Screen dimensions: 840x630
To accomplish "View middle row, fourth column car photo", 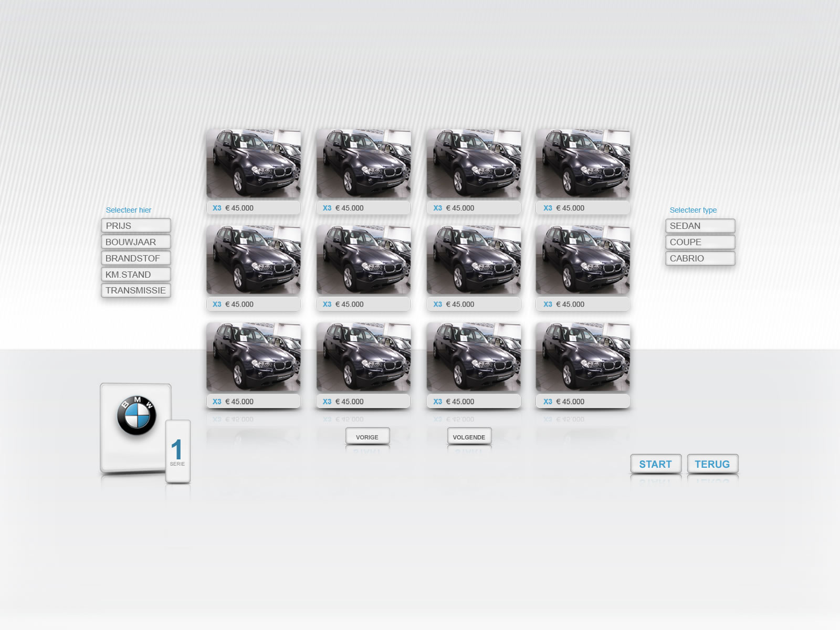I will tap(583, 260).
